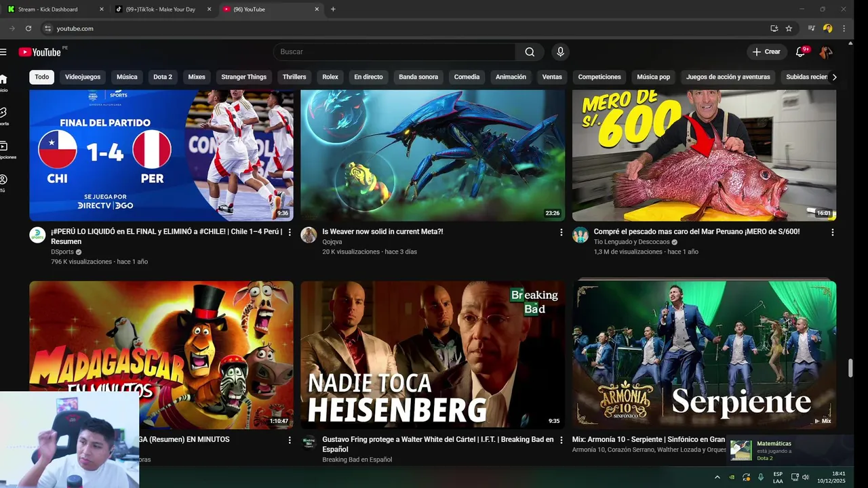868x488 pixels.
Task: Select the Dota 2 chip
Action: click(x=163, y=77)
